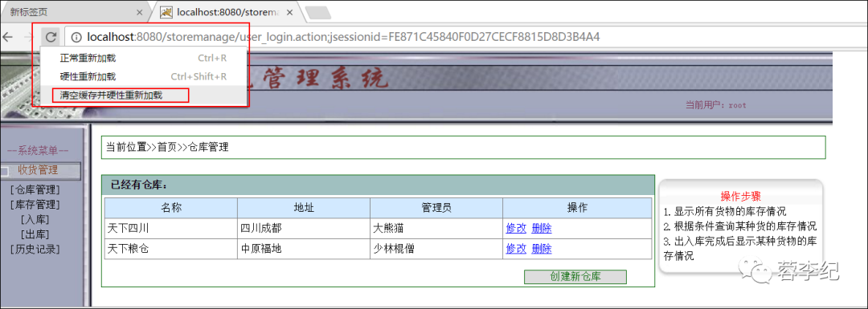The height and width of the screenshot is (309, 868).
Task: Click the browser reload icon
Action: coord(51,37)
